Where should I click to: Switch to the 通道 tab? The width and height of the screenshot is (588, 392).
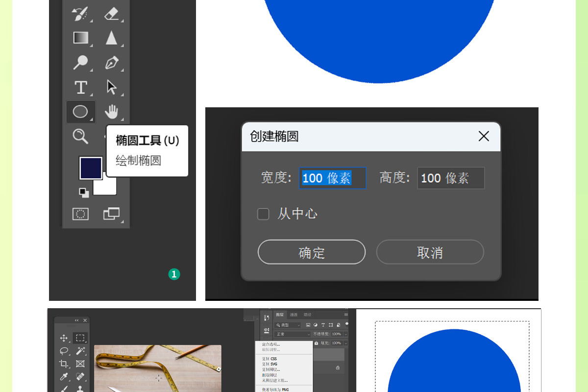tap(294, 315)
